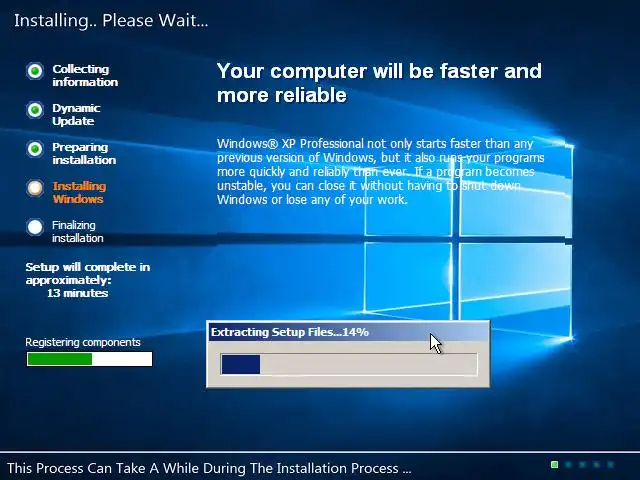
Task: Click the 'Finalizing installation' step label
Action: (78, 231)
